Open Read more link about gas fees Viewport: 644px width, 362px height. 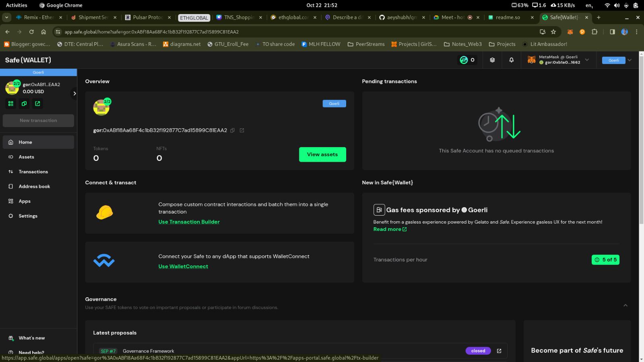(x=390, y=229)
